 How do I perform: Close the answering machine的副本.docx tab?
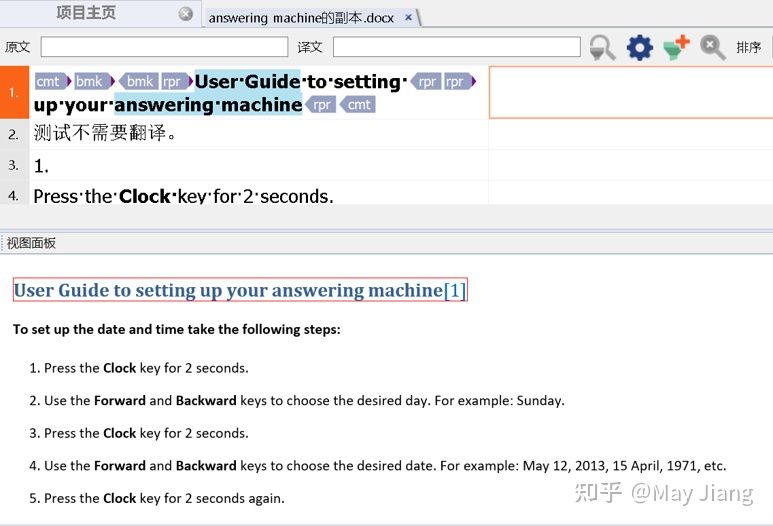409,18
